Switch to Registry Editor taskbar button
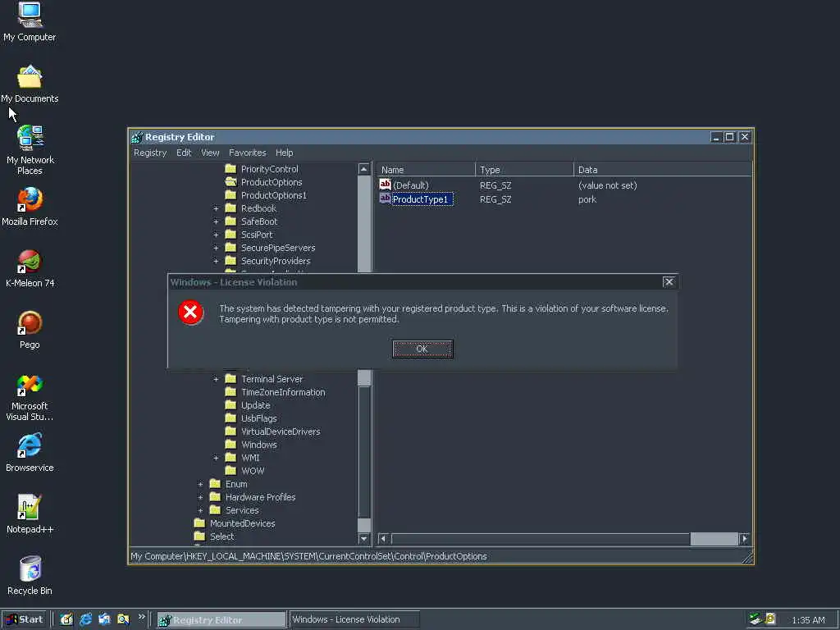The height and width of the screenshot is (630, 840). [221, 620]
